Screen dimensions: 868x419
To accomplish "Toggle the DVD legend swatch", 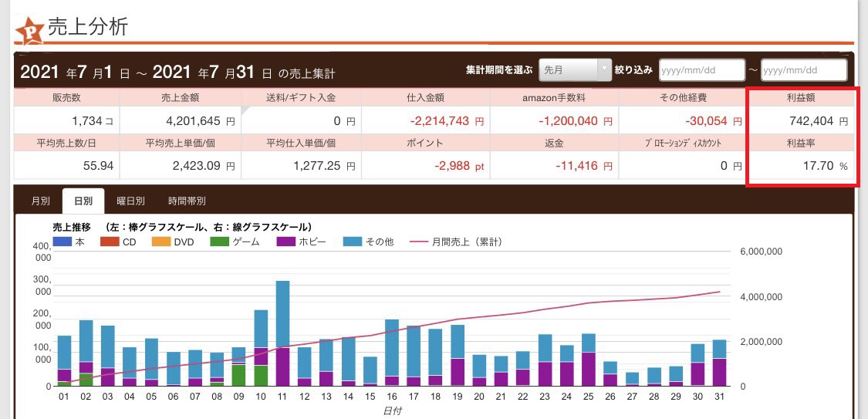I will pyautogui.click(x=162, y=242).
